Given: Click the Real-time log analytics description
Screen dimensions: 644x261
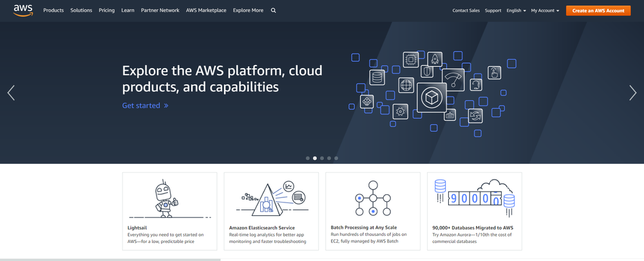Looking at the screenshot, I should 267,238.
